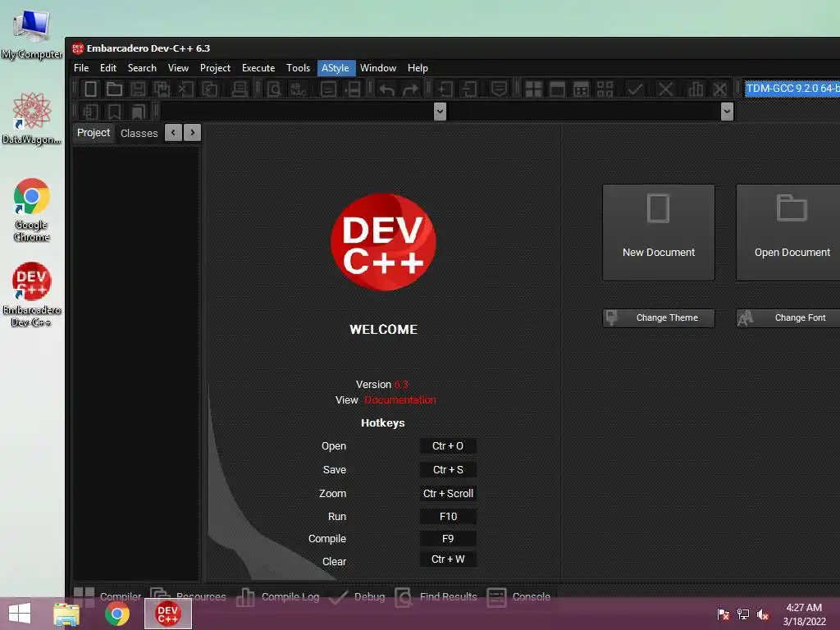Open the AStyle menu
The height and width of the screenshot is (630, 840).
[336, 68]
